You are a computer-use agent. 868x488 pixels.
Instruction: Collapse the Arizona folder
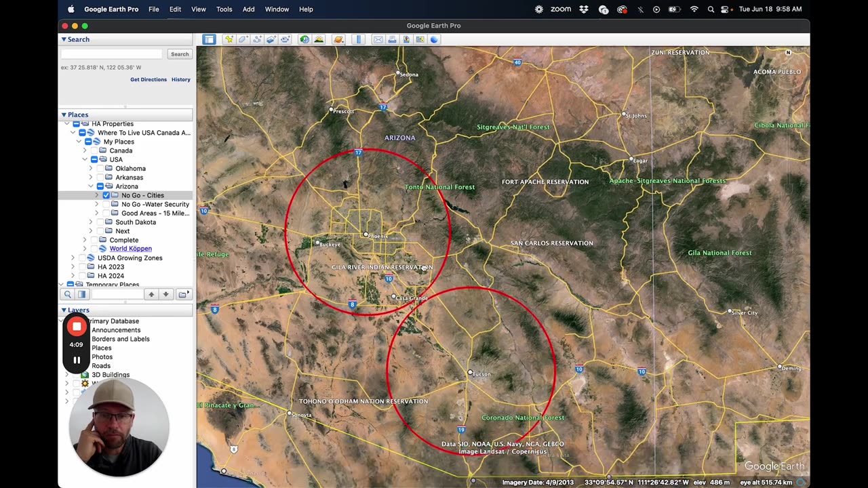(91, 186)
